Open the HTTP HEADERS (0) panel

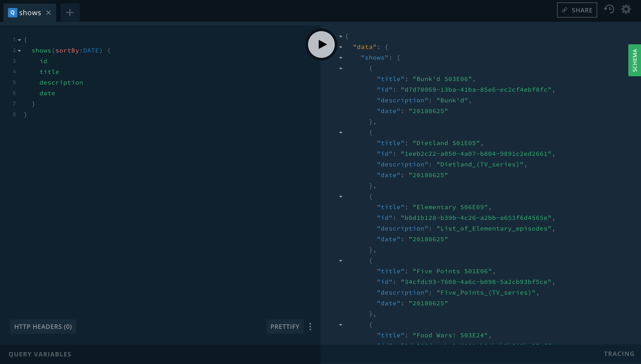click(43, 326)
